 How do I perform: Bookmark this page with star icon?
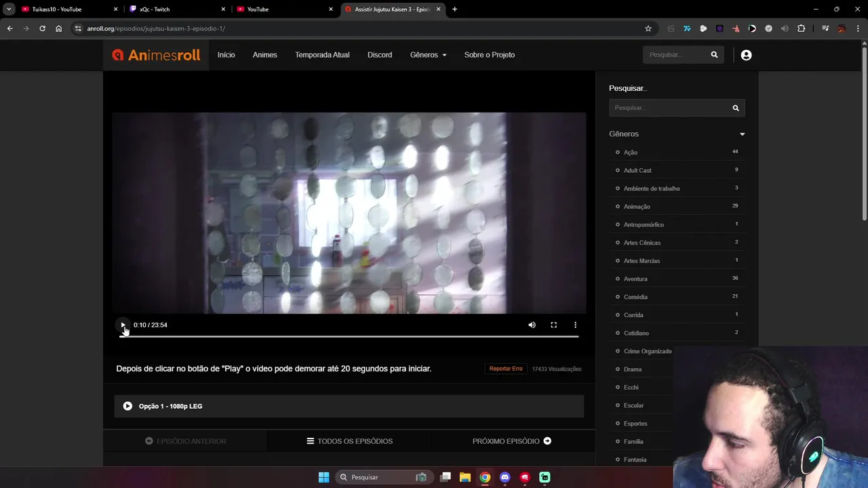pos(648,28)
